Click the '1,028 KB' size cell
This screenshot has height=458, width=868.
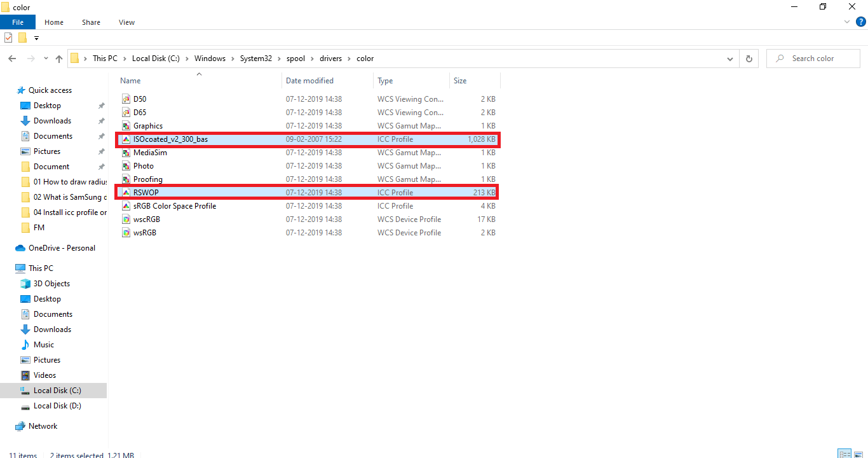[x=482, y=139]
